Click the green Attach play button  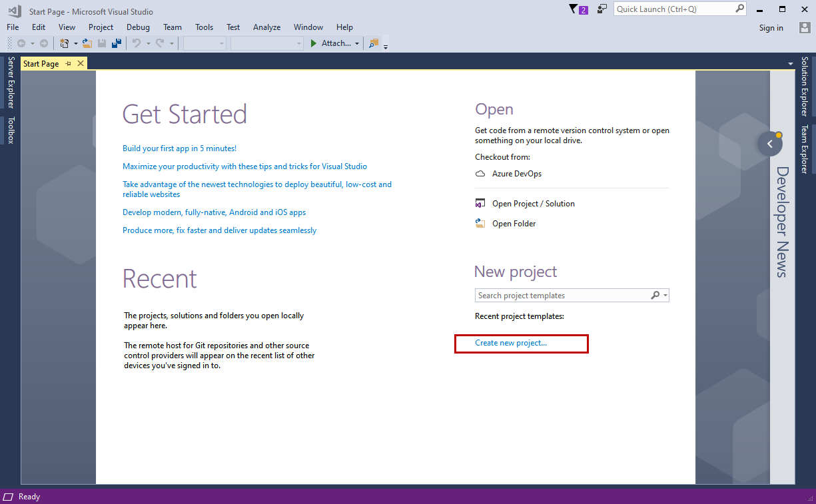click(x=314, y=43)
